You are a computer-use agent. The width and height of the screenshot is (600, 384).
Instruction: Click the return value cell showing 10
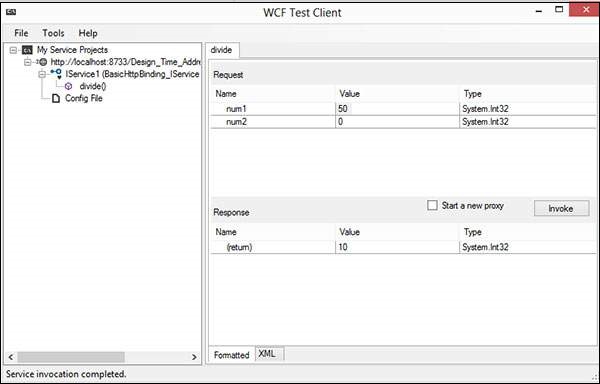(x=397, y=247)
